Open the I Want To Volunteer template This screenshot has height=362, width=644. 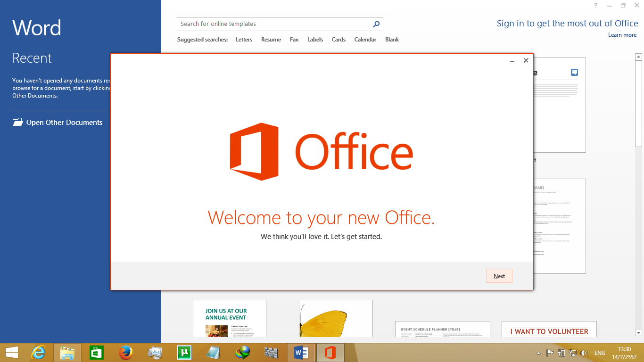point(549,329)
